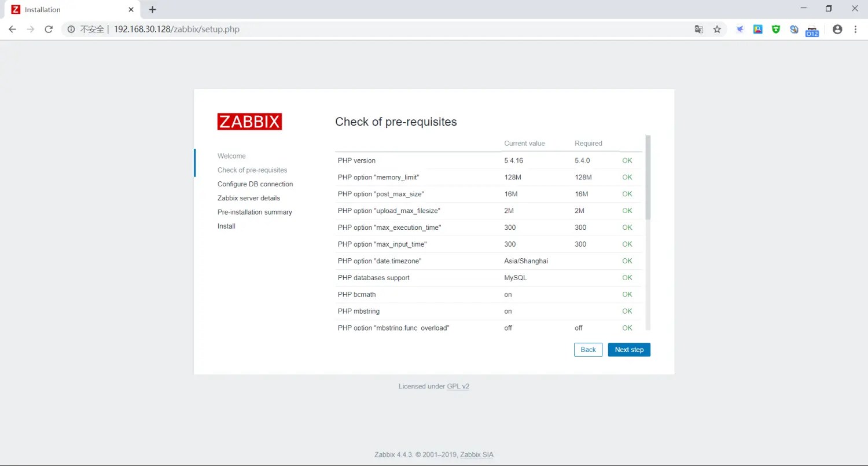868x466 pixels.
Task: Click the 2M current upload_max_filesize value
Action: click(x=509, y=211)
